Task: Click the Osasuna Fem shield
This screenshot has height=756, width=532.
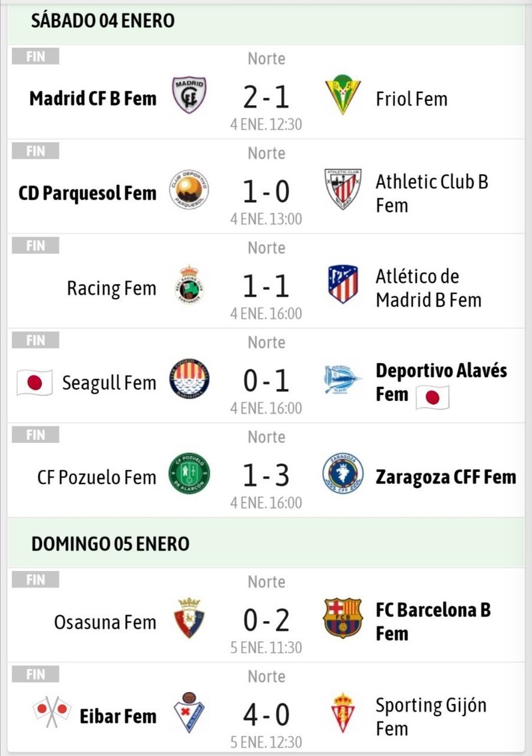Action: point(189,618)
